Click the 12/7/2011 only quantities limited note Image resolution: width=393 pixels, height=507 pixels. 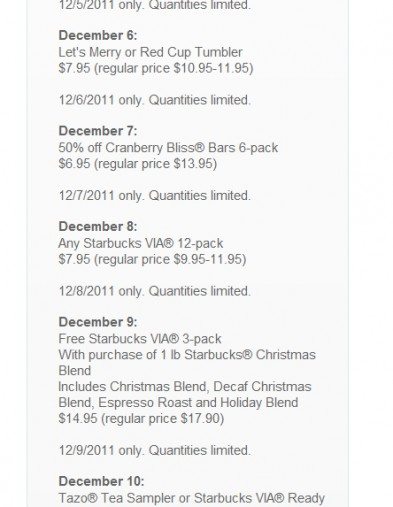[154, 196]
